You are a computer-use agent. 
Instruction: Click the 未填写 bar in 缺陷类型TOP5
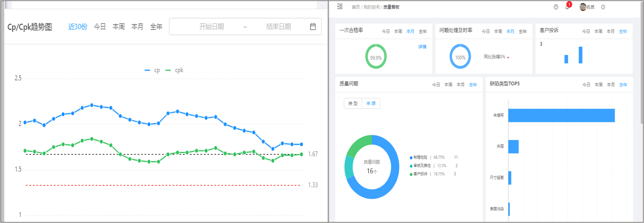[561, 115]
